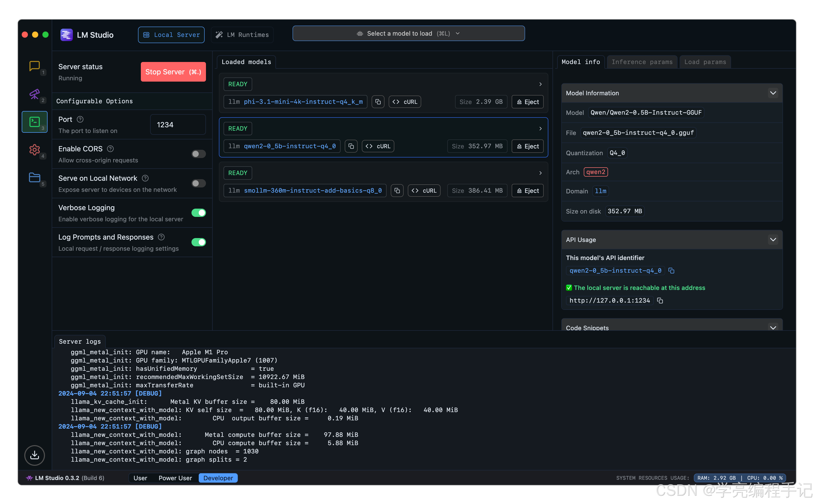Copy the qwen2 API identifier in API Usage

point(671,271)
